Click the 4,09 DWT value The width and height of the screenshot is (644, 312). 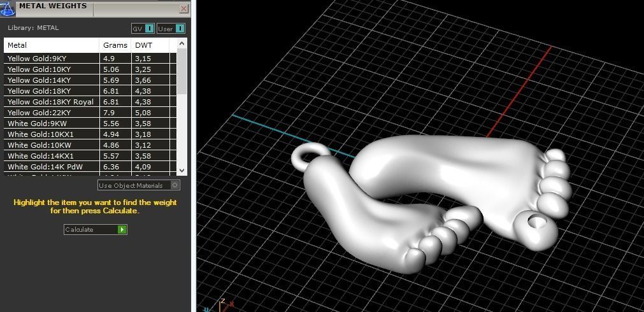tap(143, 167)
